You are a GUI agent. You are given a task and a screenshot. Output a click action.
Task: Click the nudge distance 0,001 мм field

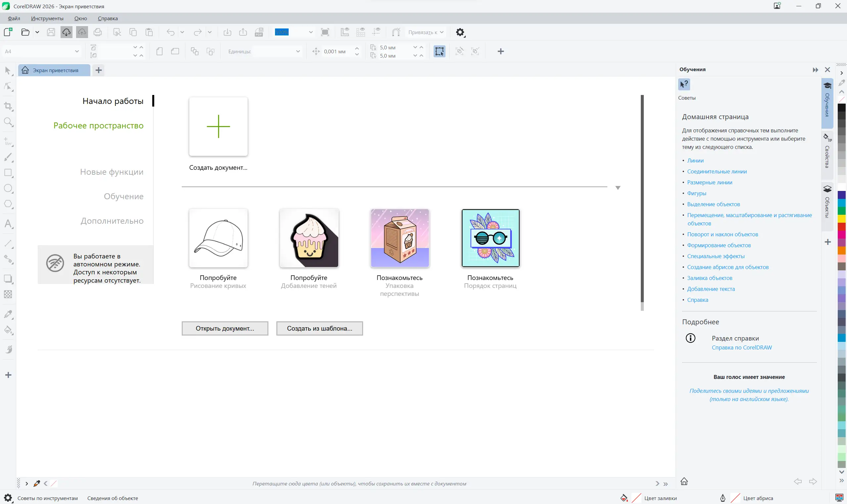pos(338,51)
